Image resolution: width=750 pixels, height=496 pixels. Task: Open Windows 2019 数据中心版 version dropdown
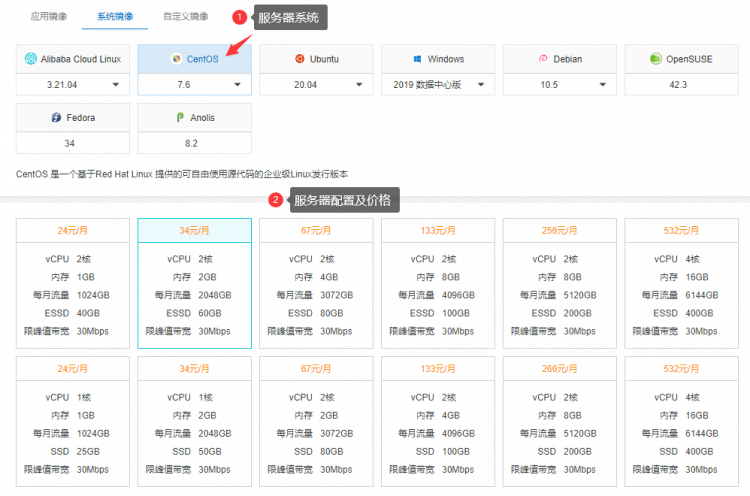[482, 85]
